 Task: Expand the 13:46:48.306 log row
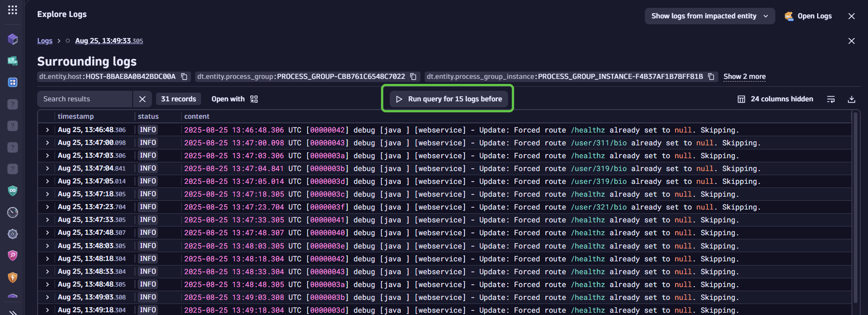[47, 130]
